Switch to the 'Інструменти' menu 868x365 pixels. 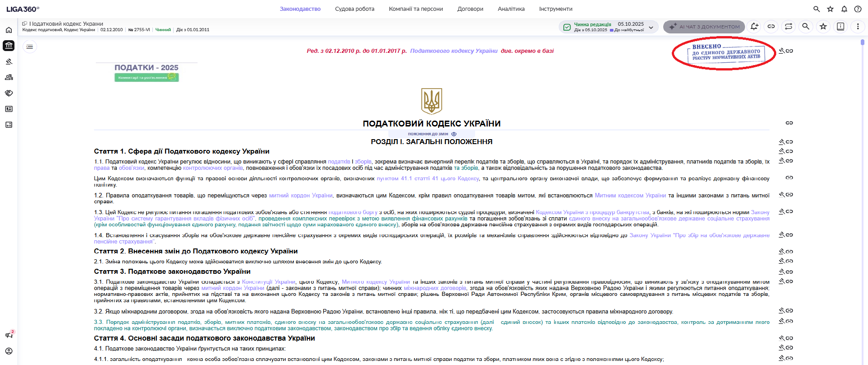(x=556, y=9)
